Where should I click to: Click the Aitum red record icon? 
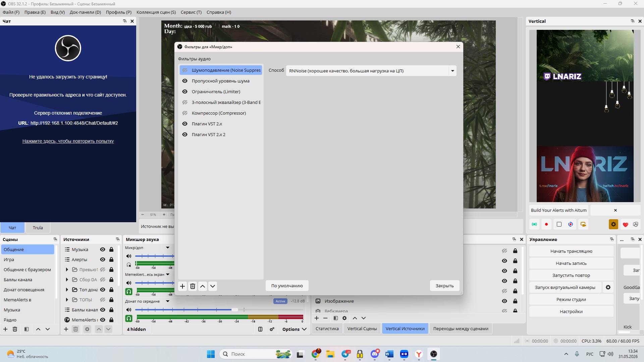tap(546, 224)
